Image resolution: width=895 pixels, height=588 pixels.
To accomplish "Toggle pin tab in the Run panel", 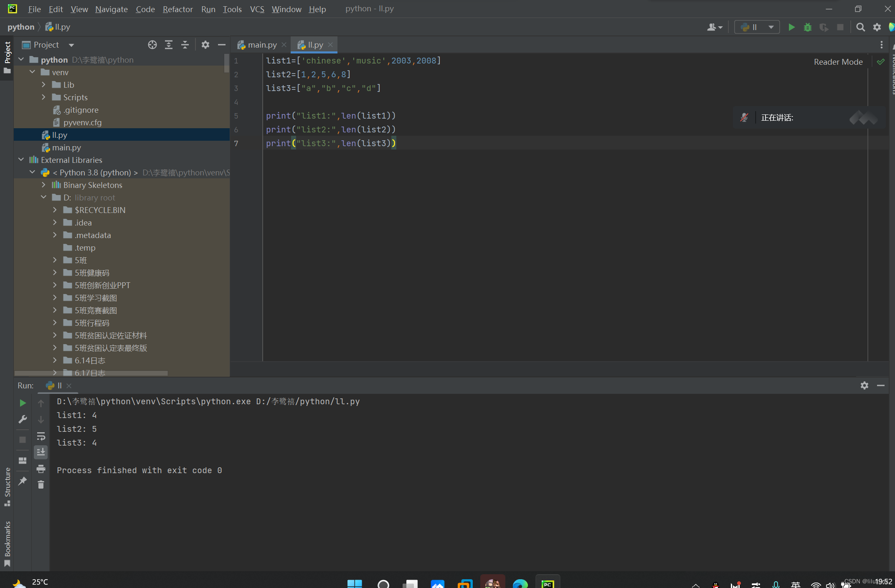I will (x=23, y=481).
